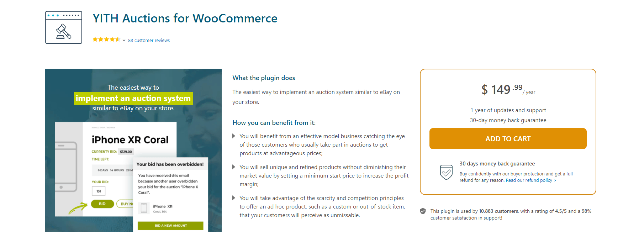
Task: Click the $129.00 current bid price tag
Action: pyautogui.click(x=126, y=152)
